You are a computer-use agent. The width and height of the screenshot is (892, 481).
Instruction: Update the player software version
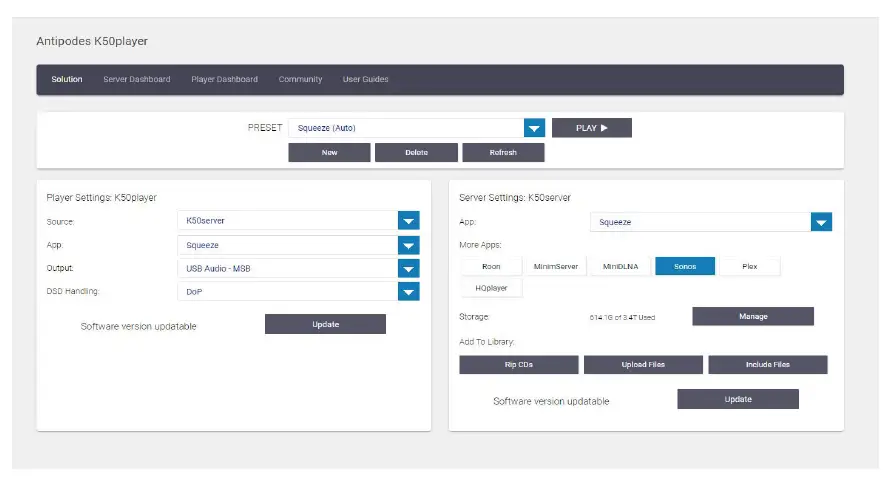click(325, 324)
